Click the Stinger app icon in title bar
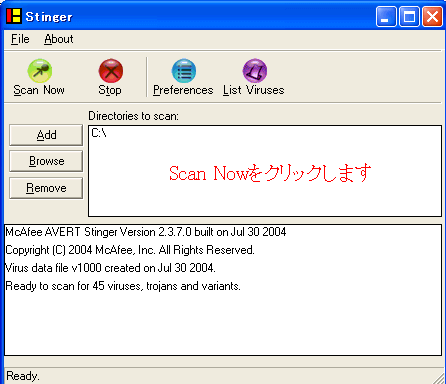This screenshot has height=384, width=446. 14,16
